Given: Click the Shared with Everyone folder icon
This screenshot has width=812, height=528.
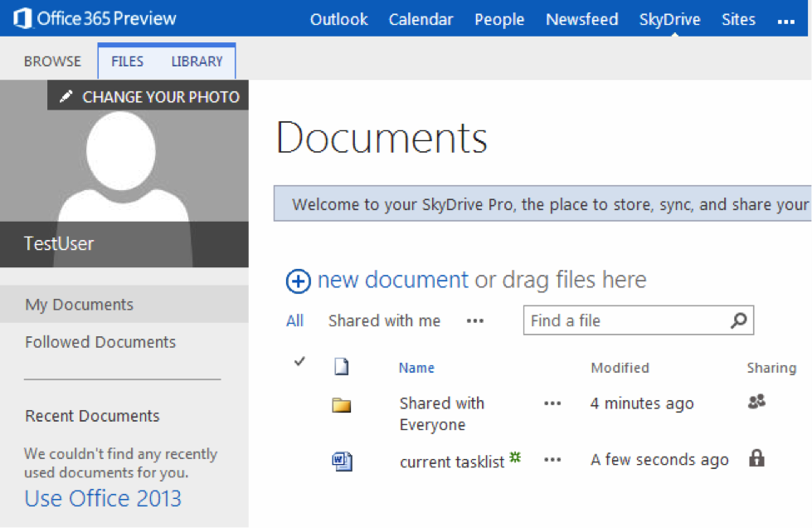Looking at the screenshot, I should coord(341,404).
